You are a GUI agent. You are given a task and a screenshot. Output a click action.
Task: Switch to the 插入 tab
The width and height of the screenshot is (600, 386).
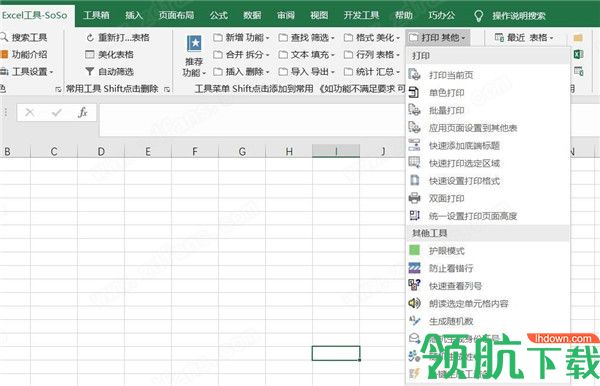134,15
